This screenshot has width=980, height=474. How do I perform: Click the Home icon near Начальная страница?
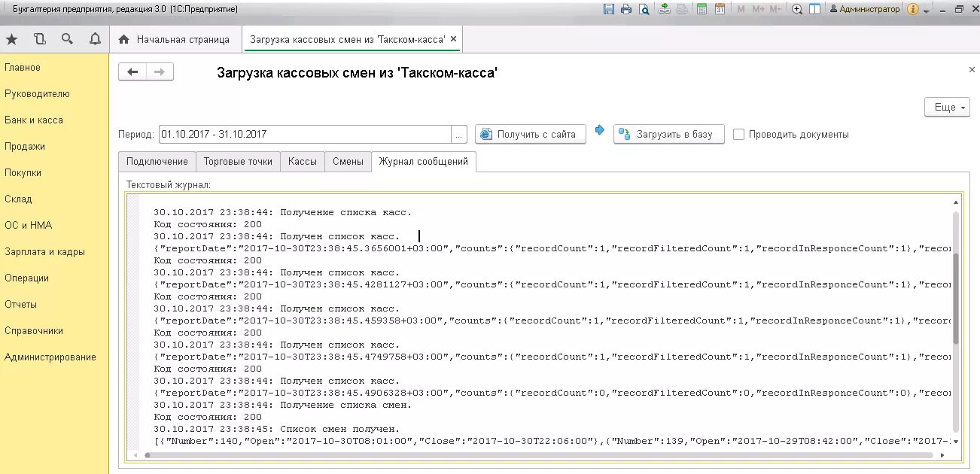pos(124,39)
